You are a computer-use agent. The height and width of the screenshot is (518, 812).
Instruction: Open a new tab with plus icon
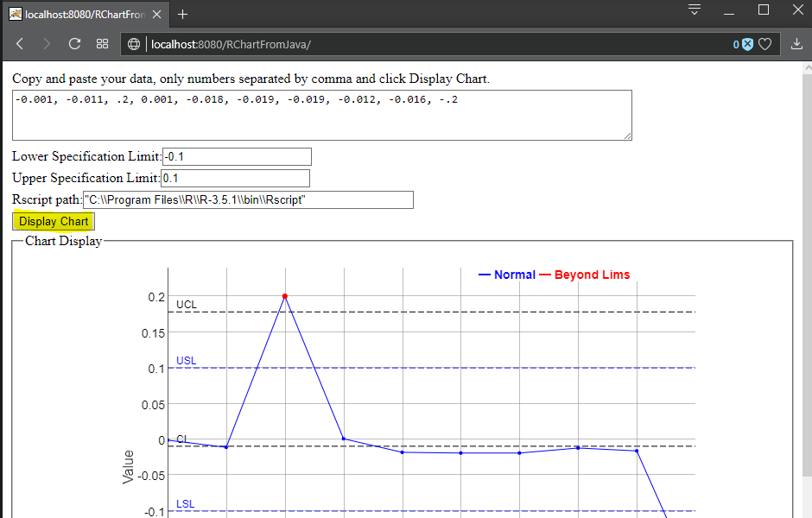(182, 15)
